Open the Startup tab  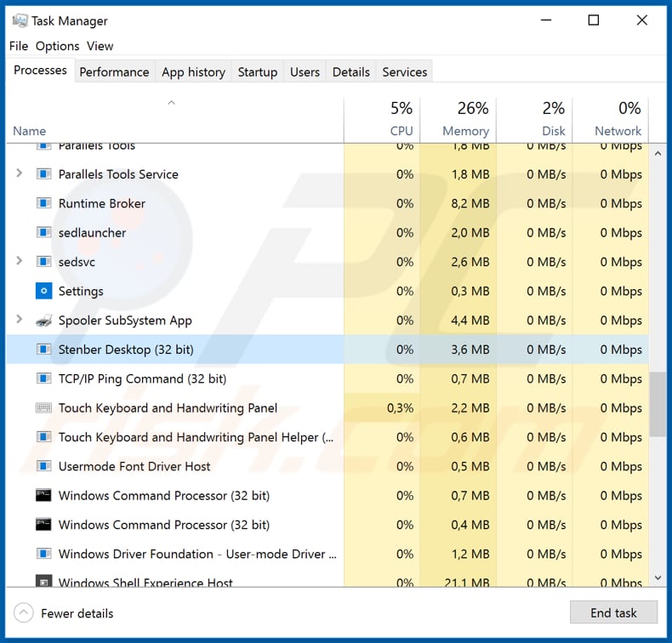pos(258,72)
